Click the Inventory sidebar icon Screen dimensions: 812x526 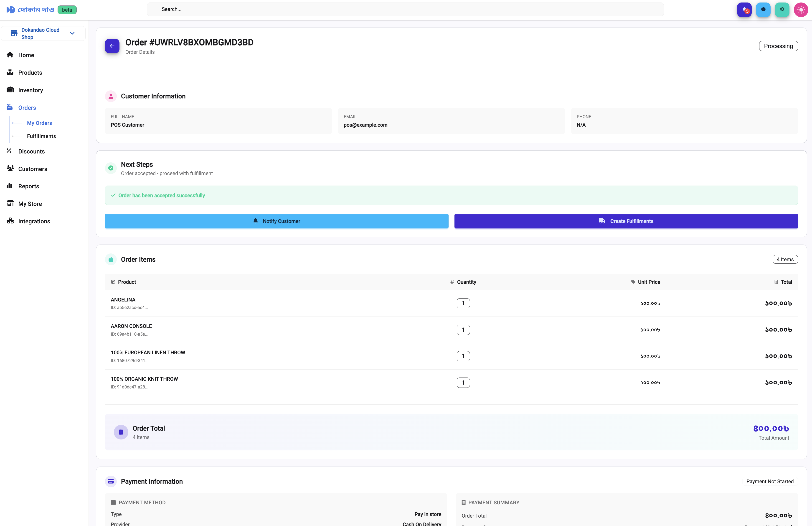pyautogui.click(x=10, y=90)
